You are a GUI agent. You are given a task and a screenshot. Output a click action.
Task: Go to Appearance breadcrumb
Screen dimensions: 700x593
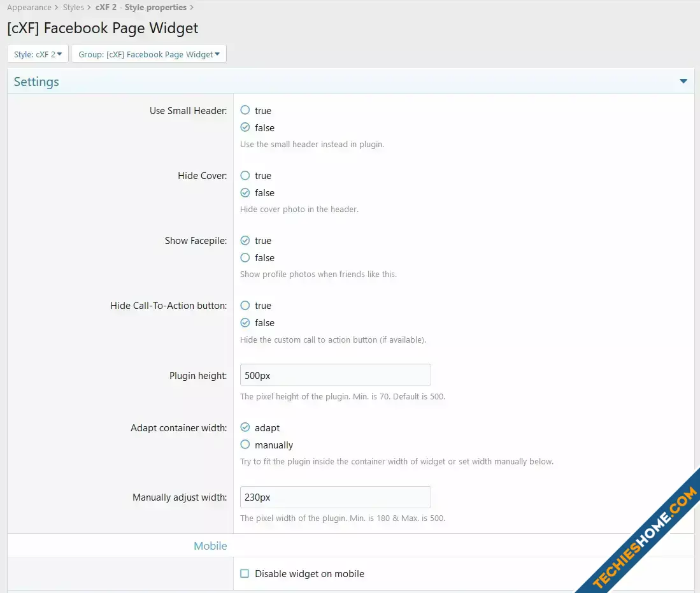pyautogui.click(x=29, y=7)
